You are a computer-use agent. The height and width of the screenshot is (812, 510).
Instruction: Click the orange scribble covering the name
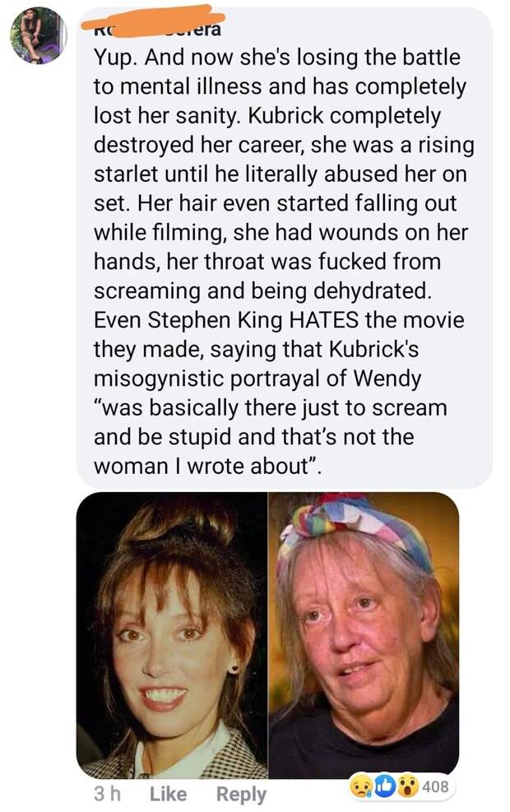coord(153,21)
